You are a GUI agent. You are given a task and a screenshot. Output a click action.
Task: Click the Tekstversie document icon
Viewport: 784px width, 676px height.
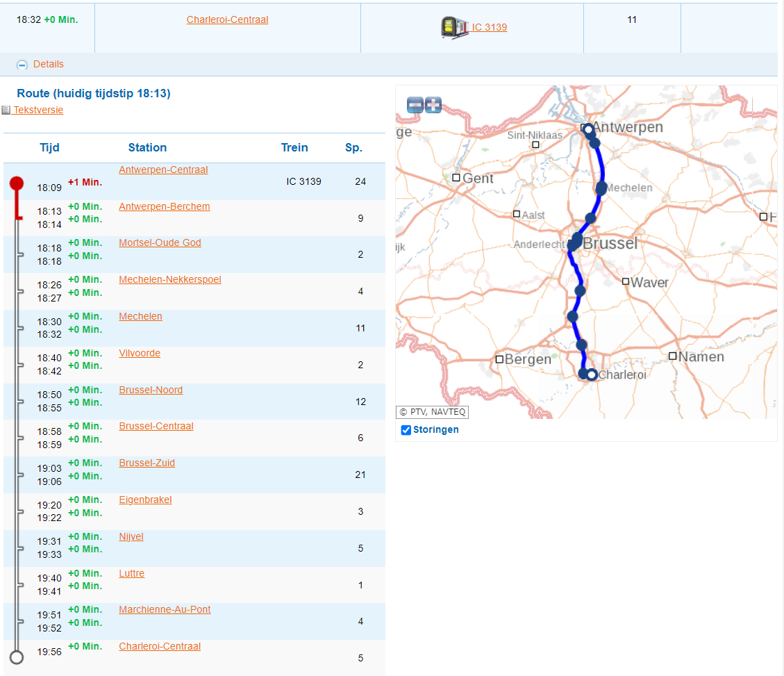pos(6,110)
